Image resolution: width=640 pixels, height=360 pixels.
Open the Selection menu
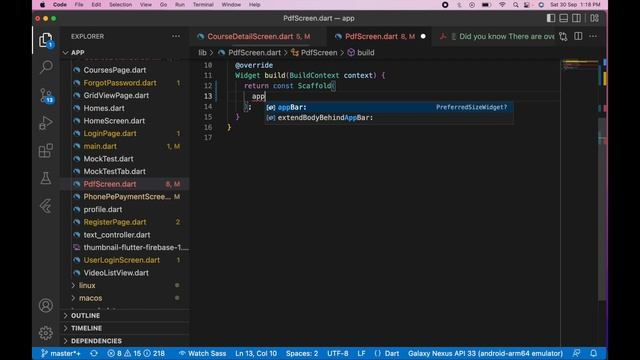[120, 4]
